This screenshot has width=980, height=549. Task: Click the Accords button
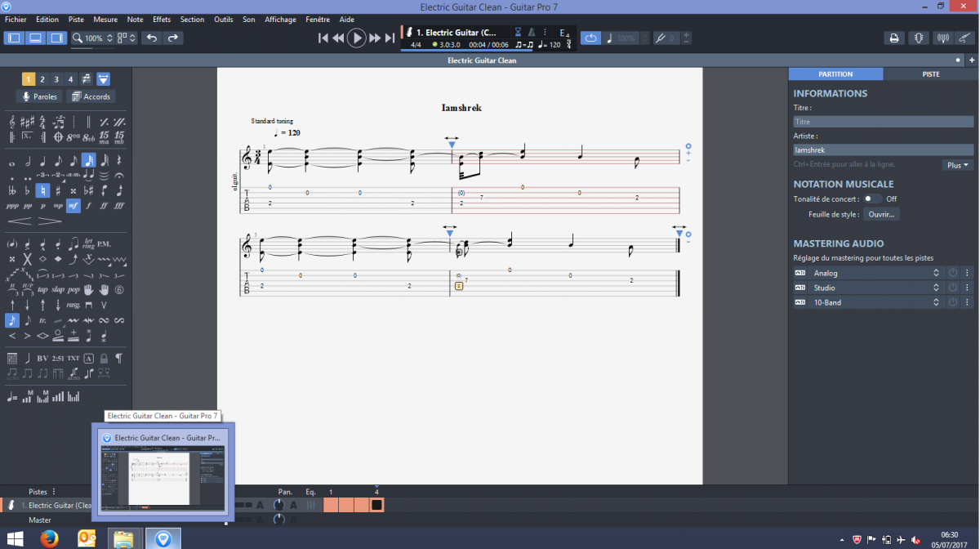click(91, 96)
